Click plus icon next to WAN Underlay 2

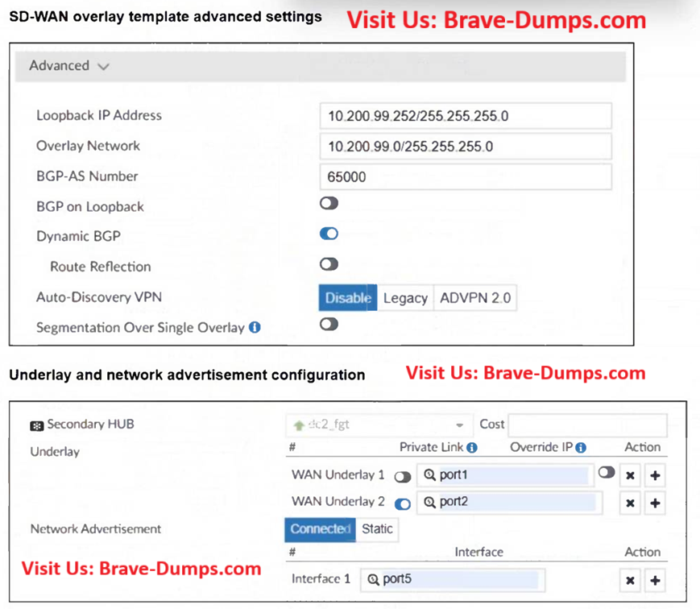[656, 503]
